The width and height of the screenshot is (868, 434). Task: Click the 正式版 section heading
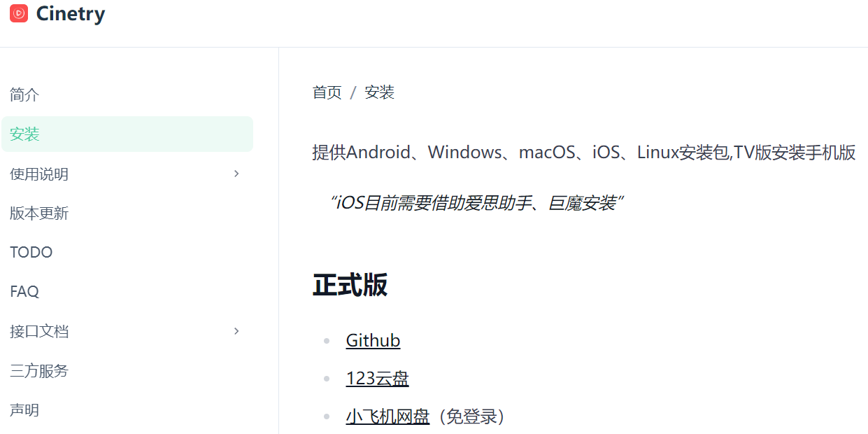point(351,285)
